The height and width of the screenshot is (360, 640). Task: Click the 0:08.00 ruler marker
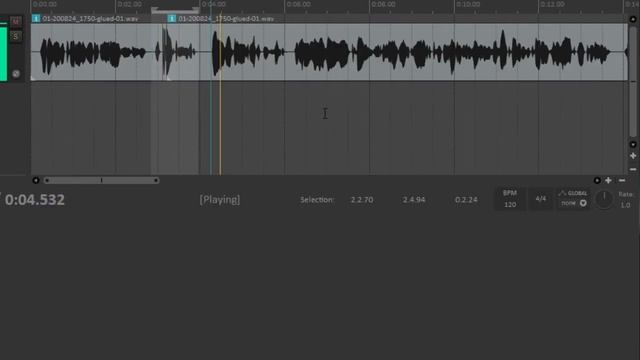[x=383, y=4]
